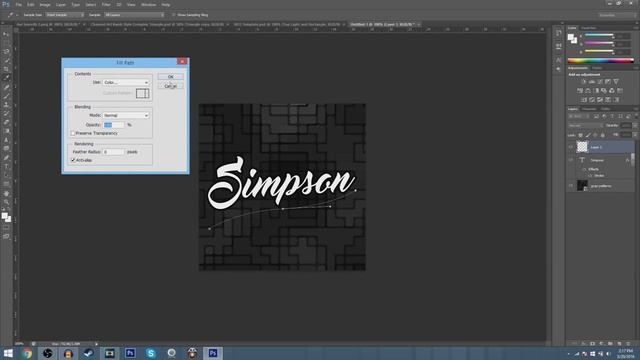Uncheck the Anti-alias checkbox
Screen dimensions: 640x360
coord(73,160)
